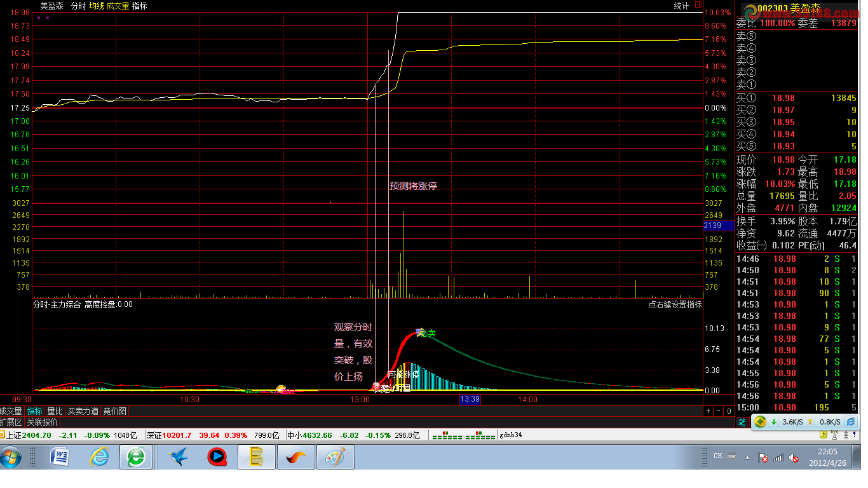Click the 13:39 time marker on axis
This screenshot has width=868, height=488.
pos(470,399)
